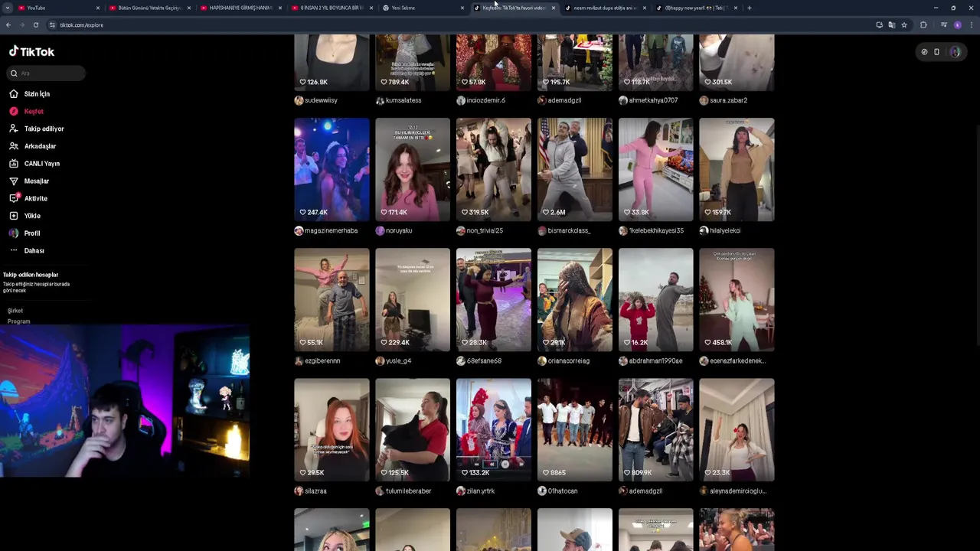Switch to the Yeni Sekme tab

[x=422, y=8]
